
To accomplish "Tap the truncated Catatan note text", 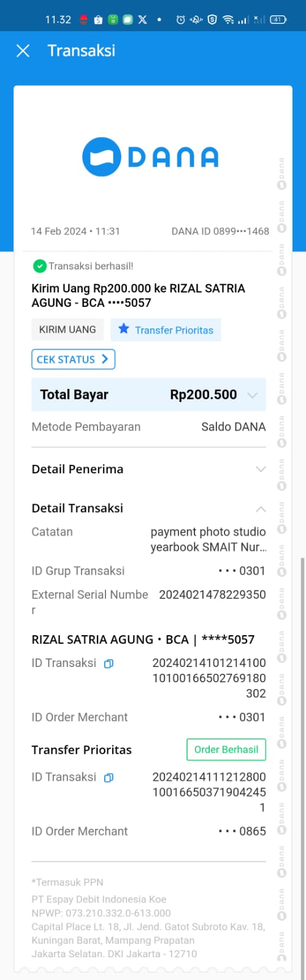I will click(x=208, y=540).
